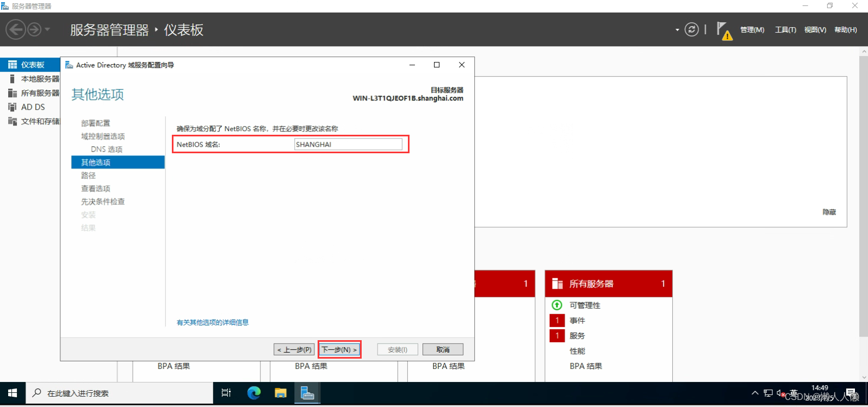Screen dimensions: 868x407
Task: Open the navigation history dropdown beside forward arrow
Action: (47, 29)
